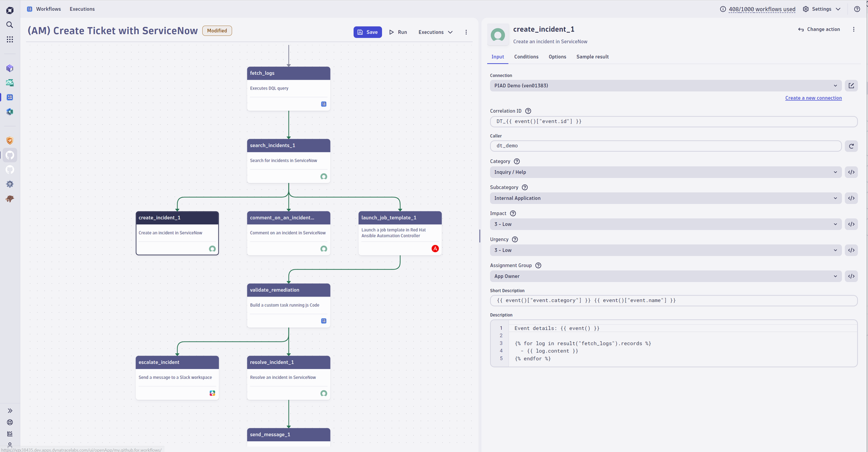The image size is (868, 452).
Task: Expand the sidebar with double chevron
Action: pyautogui.click(x=10, y=411)
